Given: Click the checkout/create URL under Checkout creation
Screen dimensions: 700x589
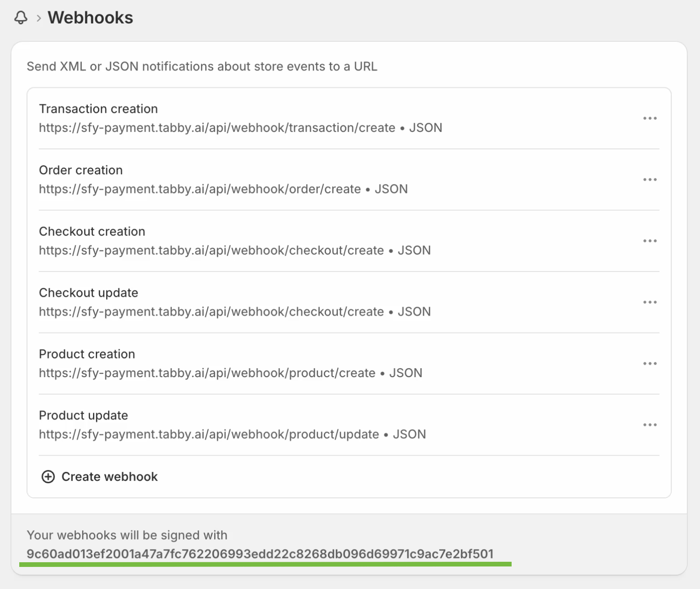Looking at the screenshot, I should pos(211,250).
